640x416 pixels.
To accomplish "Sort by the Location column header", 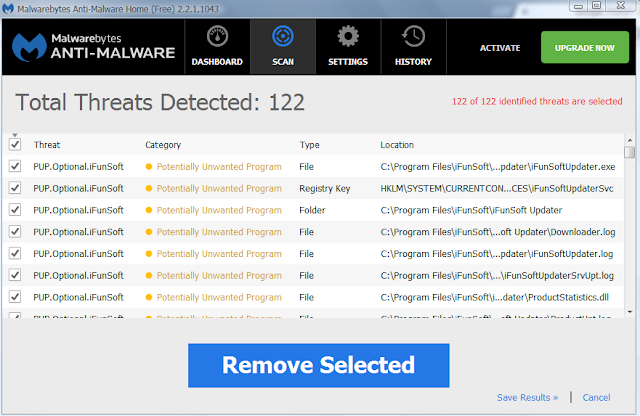I will [397, 145].
